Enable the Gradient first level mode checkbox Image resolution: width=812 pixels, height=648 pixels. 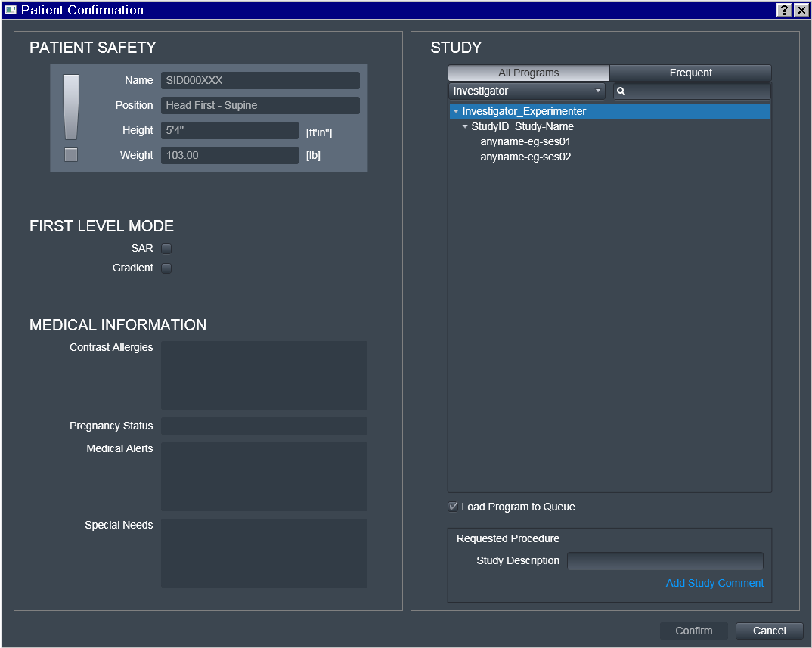tap(166, 268)
